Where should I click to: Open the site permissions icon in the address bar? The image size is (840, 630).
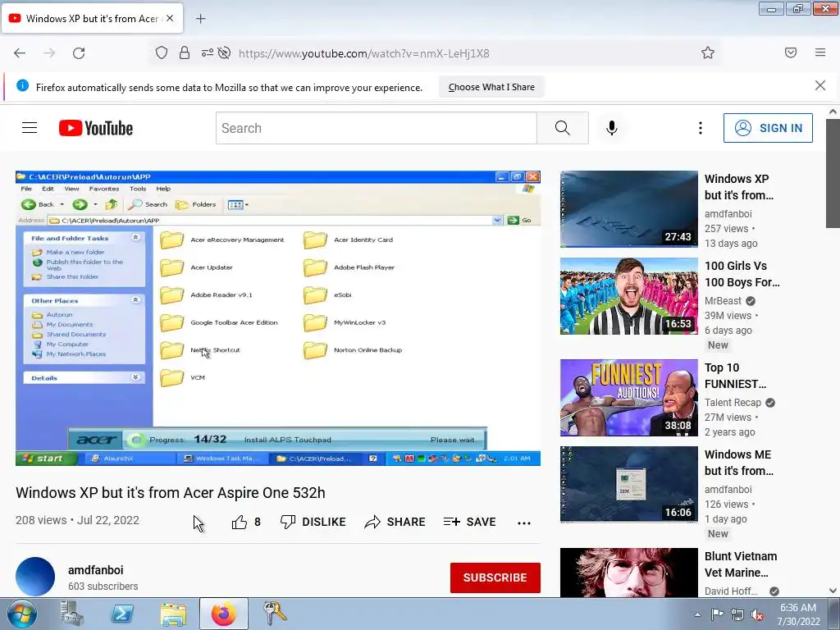(207, 53)
